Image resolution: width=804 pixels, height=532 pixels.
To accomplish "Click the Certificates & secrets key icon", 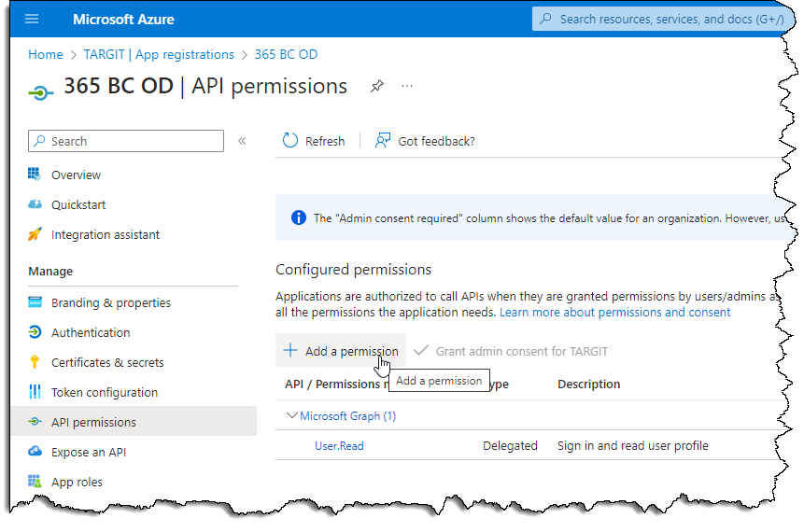I will (x=35, y=362).
